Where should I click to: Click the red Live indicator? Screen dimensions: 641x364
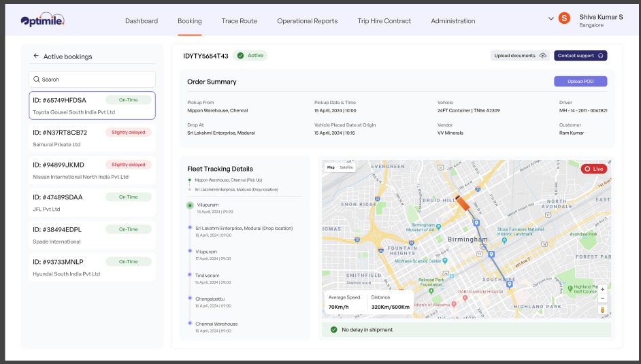coord(594,169)
